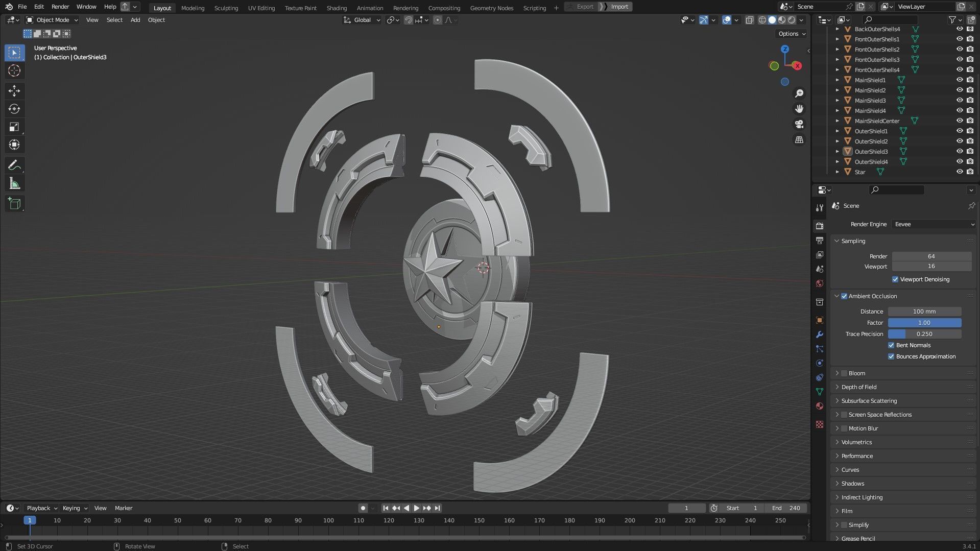The image size is (980, 551).
Task: Open the Object Mode dropdown
Action: coord(52,20)
